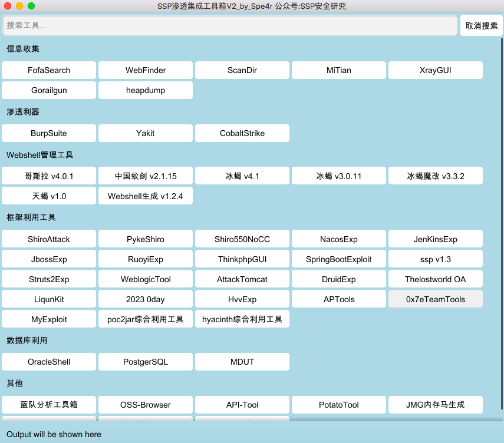The width and height of the screenshot is (504, 443).
Task: Open 哥斯拉 v4.0.1 webshell manager
Action: [49, 176]
